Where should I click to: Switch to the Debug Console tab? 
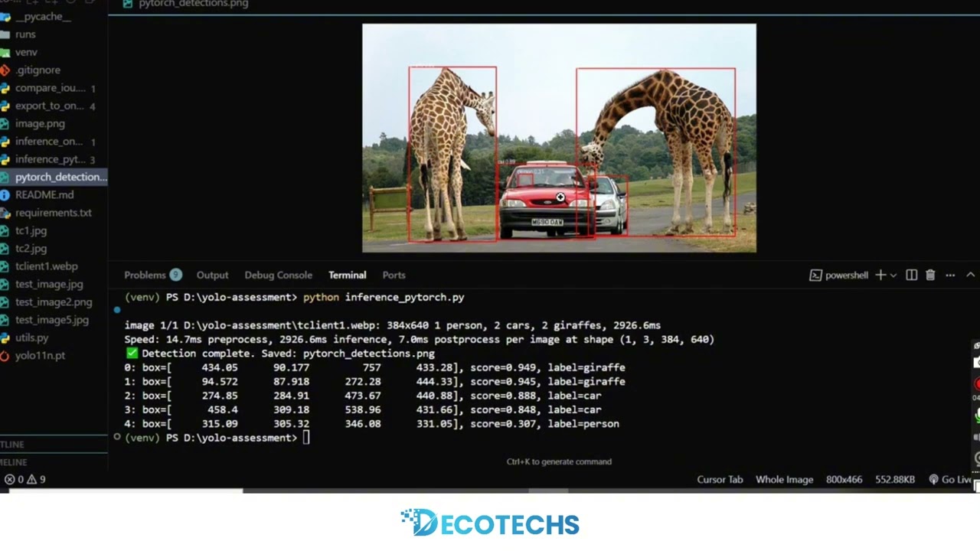[278, 275]
